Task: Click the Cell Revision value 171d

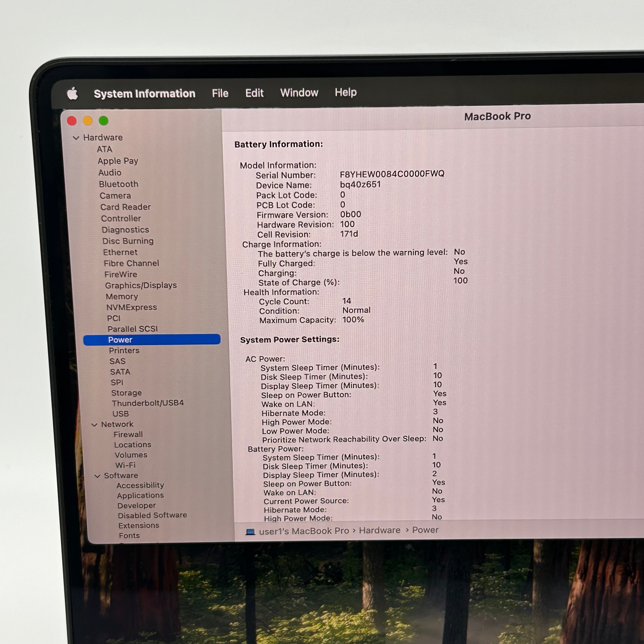Action: (x=349, y=234)
